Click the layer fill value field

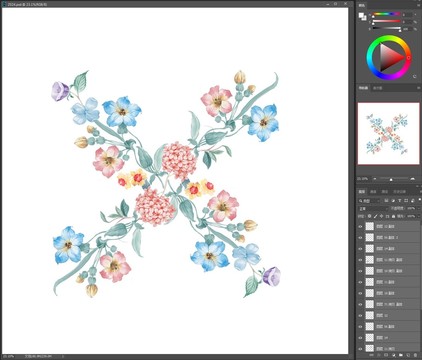coord(411,216)
